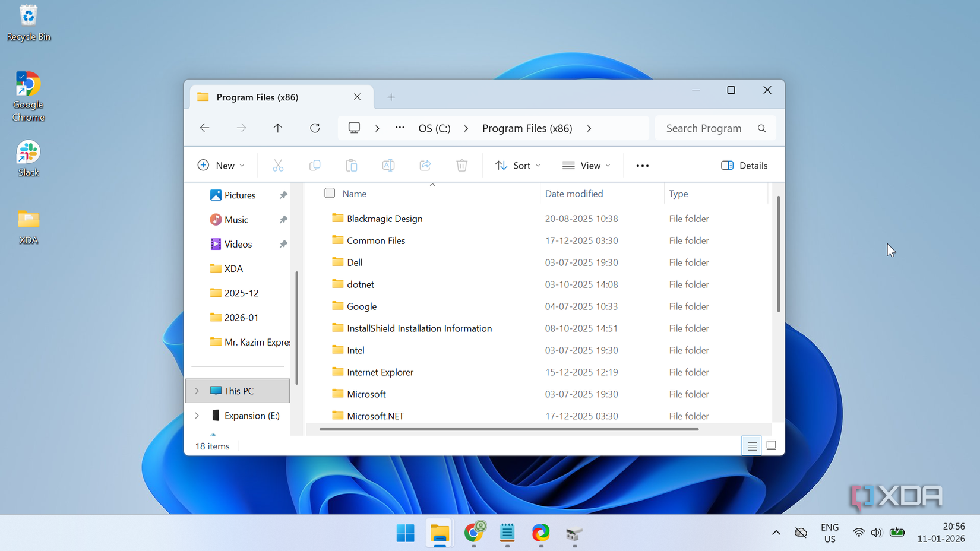Image resolution: width=980 pixels, height=551 pixels.
Task: Click the Refresh icon in the navigation bar
Action: [x=314, y=128]
